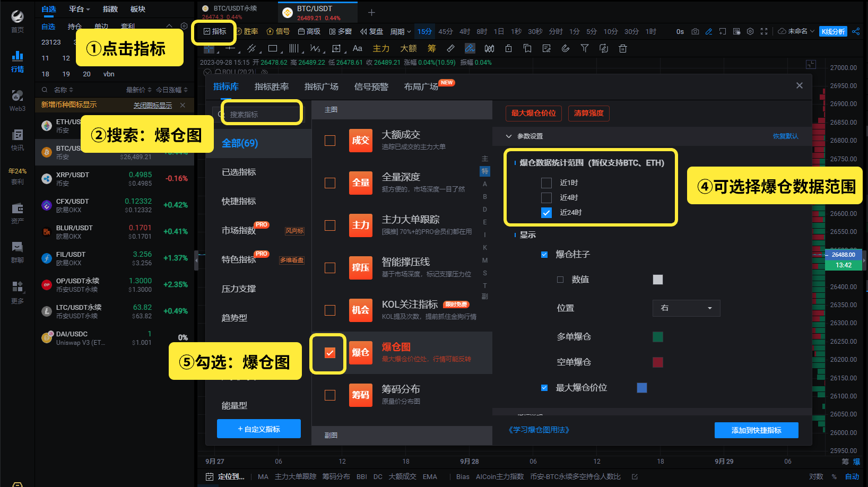
Task: Click the screenshot camera icon in toolbar
Action: click(x=695, y=31)
